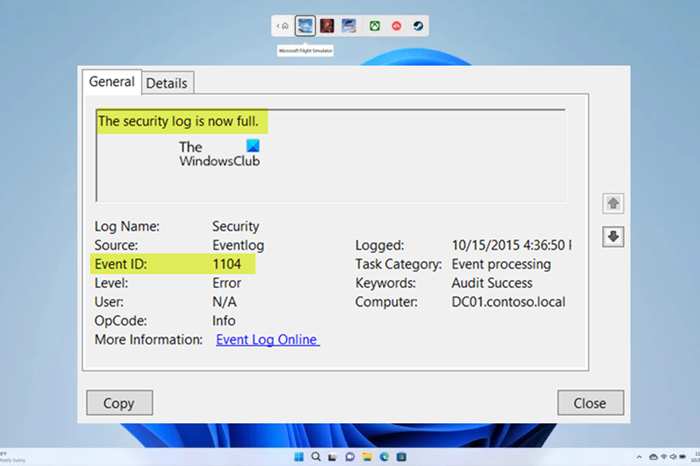Select the Task Category value 'Event processing'

pos(501,264)
